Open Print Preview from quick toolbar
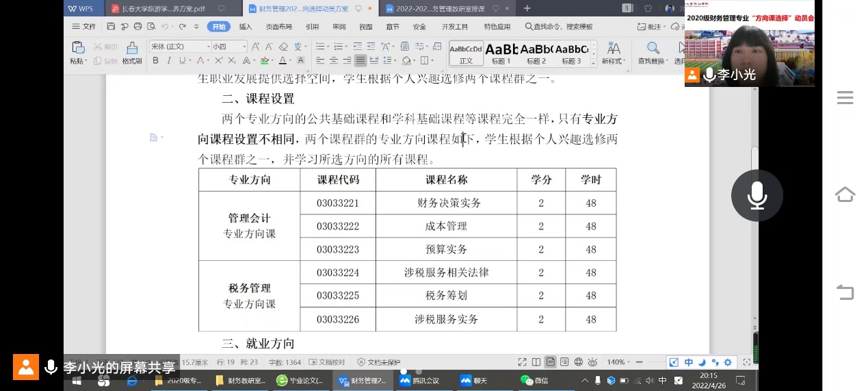Screen dimensions: 868x391 click(x=150, y=27)
